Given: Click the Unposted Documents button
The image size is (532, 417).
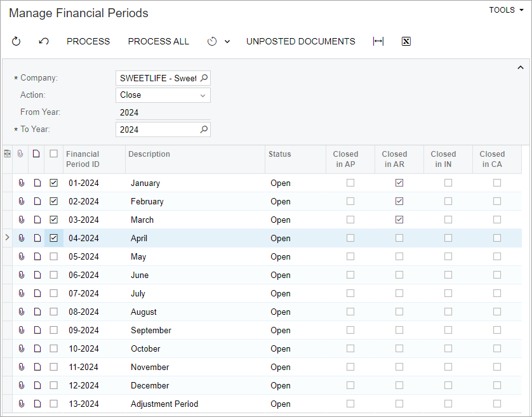Looking at the screenshot, I should [x=300, y=41].
